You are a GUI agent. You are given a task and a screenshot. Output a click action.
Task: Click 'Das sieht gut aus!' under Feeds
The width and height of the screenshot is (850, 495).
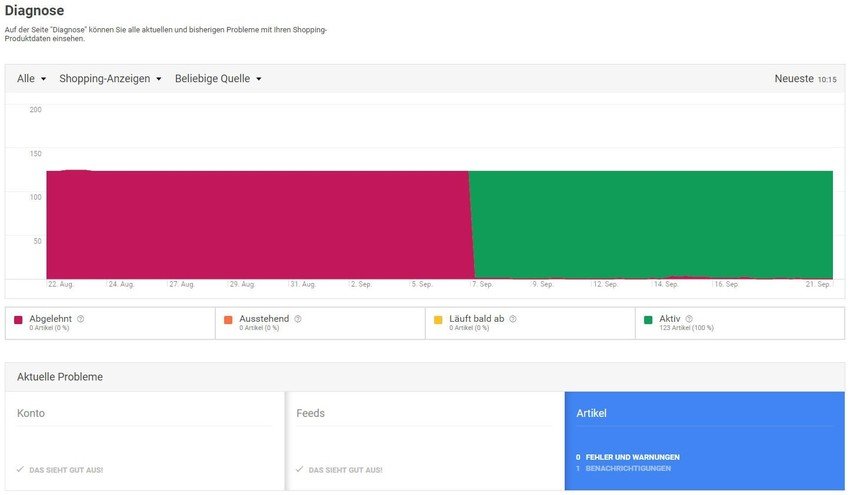[x=345, y=470]
